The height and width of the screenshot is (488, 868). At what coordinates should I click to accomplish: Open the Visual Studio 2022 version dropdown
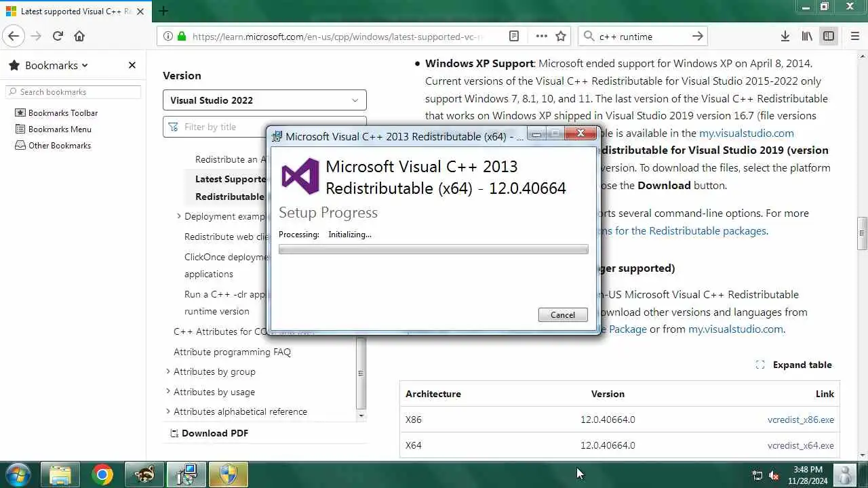[264, 100]
